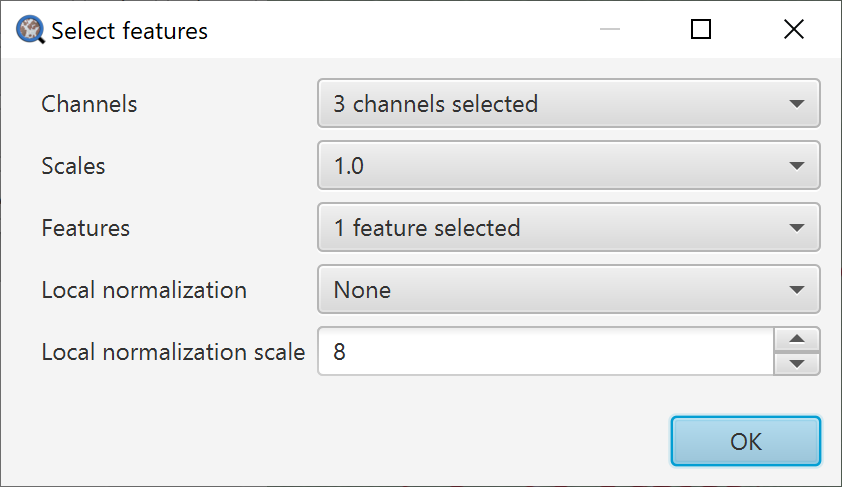Click the Select features title bar text
The height and width of the screenshot is (487, 842).
click(x=129, y=31)
